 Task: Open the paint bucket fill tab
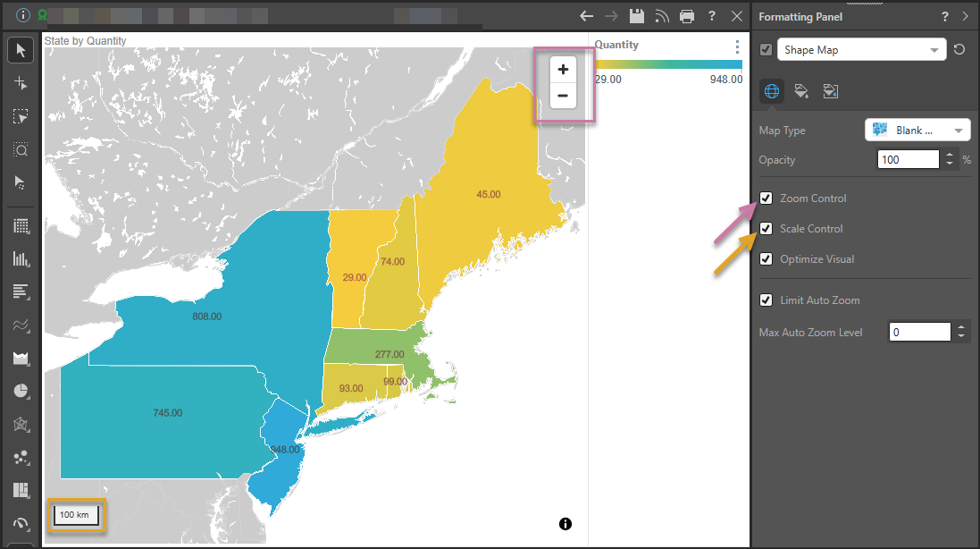point(801,91)
